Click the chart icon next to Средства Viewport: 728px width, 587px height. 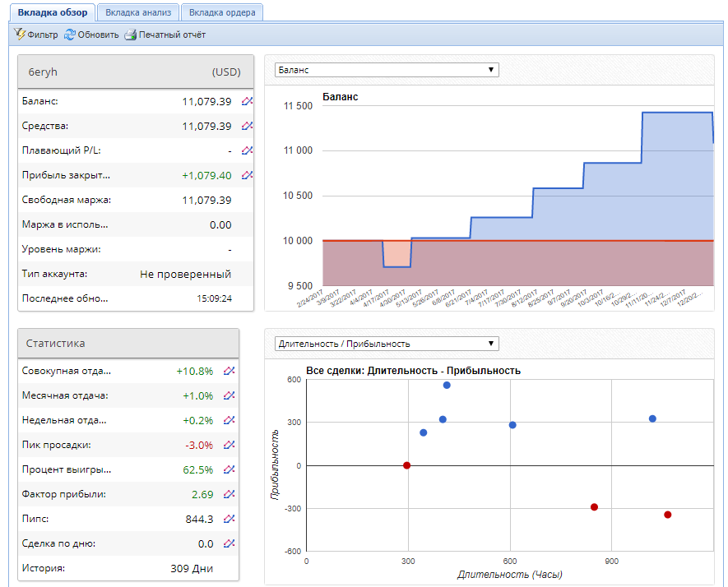click(x=247, y=126)
